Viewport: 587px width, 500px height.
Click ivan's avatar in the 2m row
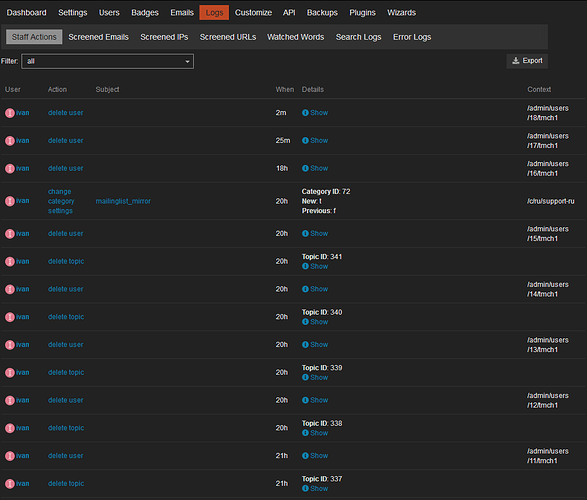click(x=10, y=113)
